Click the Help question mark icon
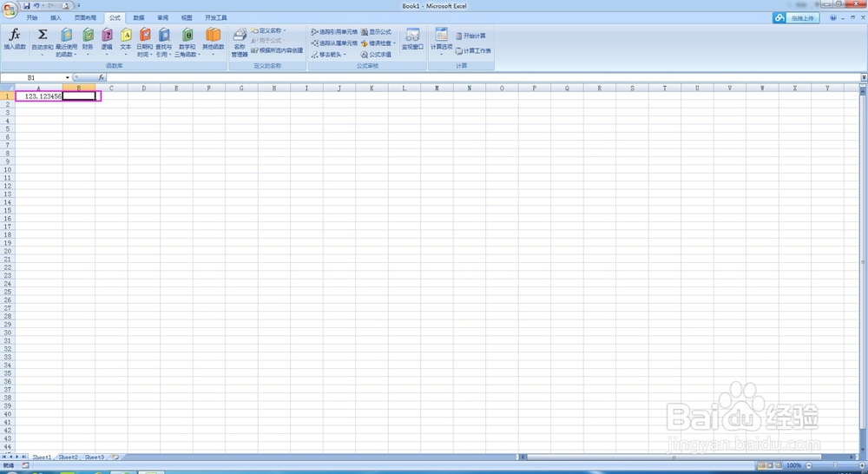 coord(833,17)
